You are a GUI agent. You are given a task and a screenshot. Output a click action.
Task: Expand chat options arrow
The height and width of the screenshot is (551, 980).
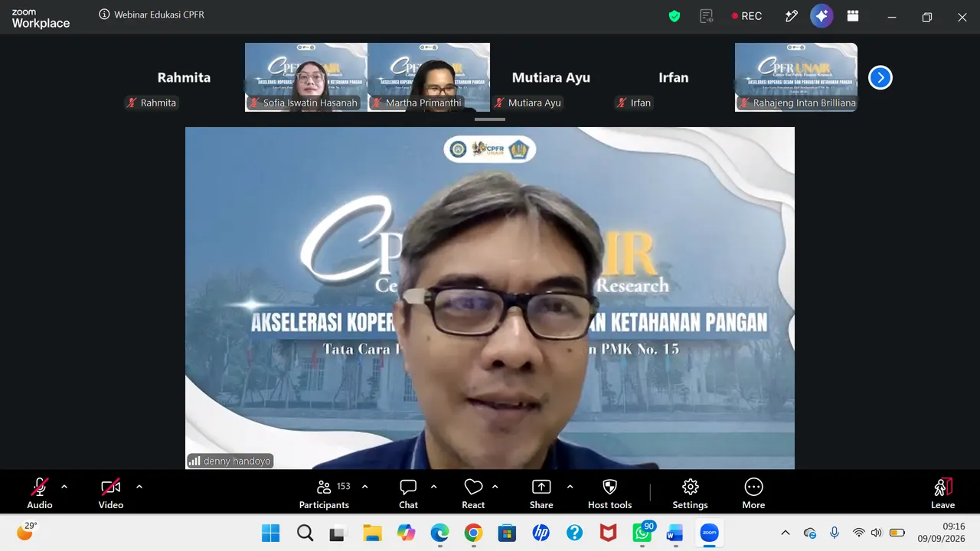pyautogui.click(x=433, y=487)
